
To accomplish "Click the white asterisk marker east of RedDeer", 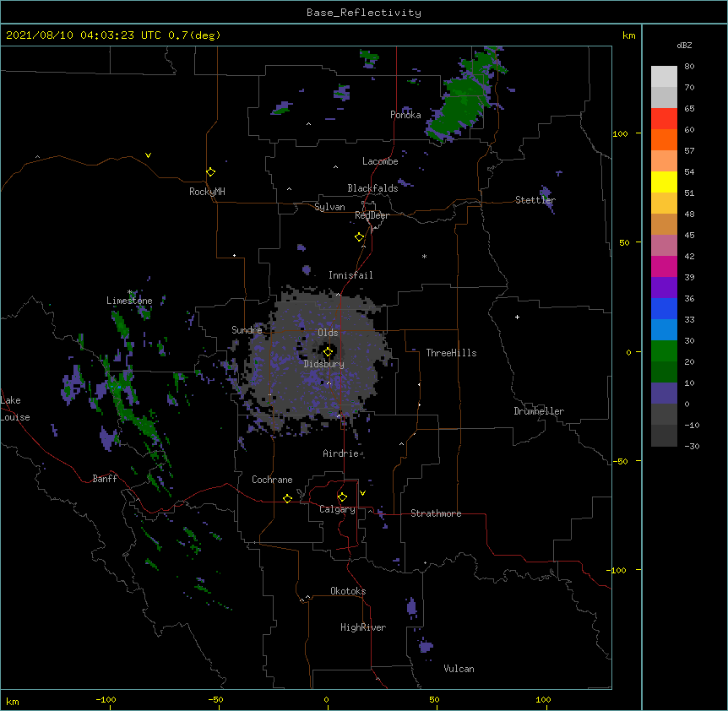I will coord(424,256).
